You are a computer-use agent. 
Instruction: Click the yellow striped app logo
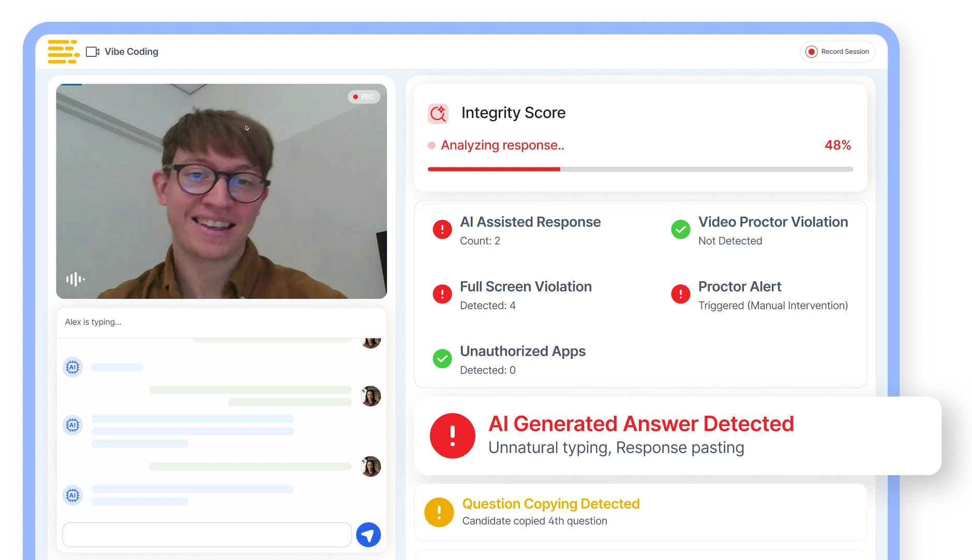pyautogui.click(x=64, y=52)
